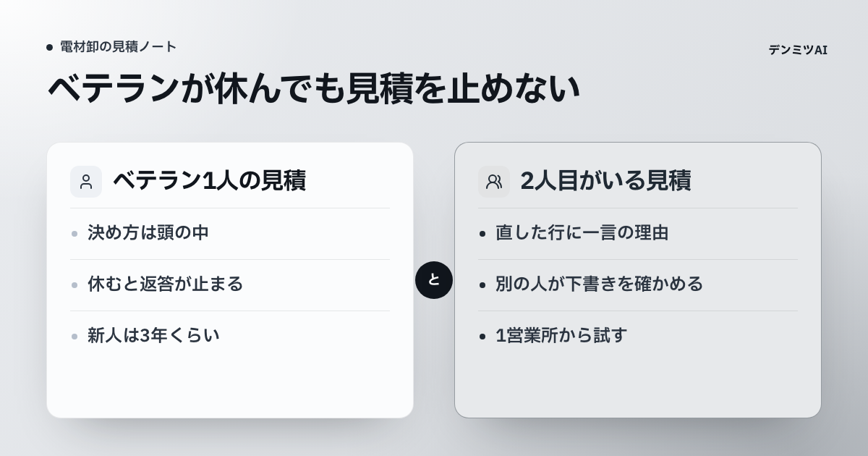Click the bullet dot beside 電材卸の見積ノート
This screenshot has width=868, height=456.
point(49,47)
